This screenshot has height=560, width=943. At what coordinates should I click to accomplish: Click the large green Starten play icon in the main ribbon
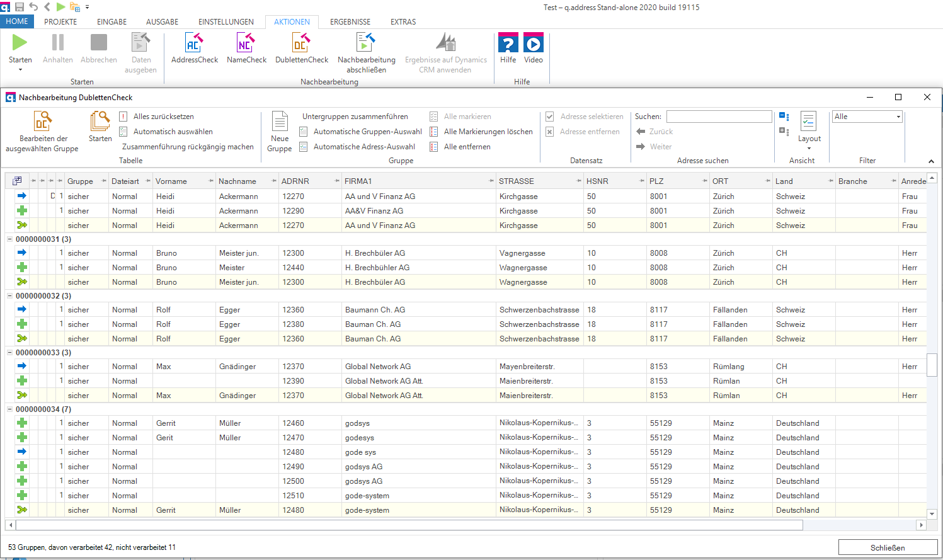20,42
